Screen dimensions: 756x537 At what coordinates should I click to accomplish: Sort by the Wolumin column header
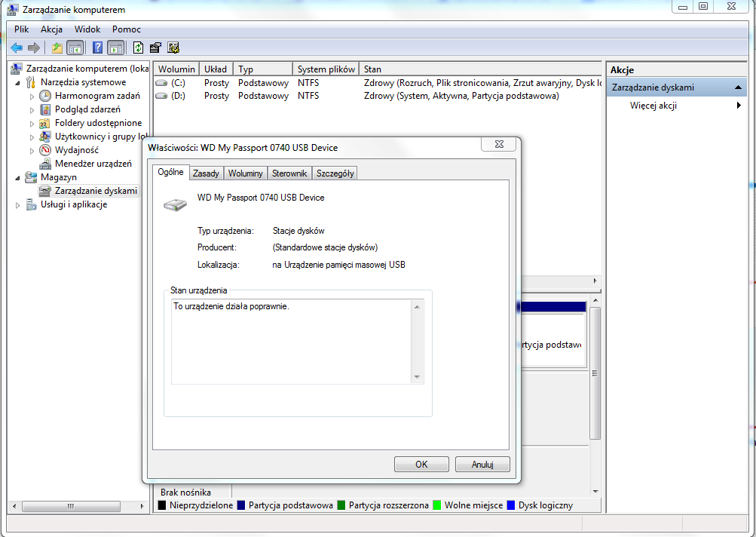pyautogui.click(x=176, y=69)
